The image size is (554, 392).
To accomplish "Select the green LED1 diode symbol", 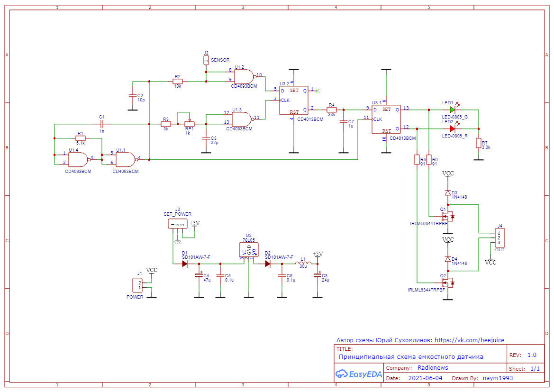I will point(452,110).
